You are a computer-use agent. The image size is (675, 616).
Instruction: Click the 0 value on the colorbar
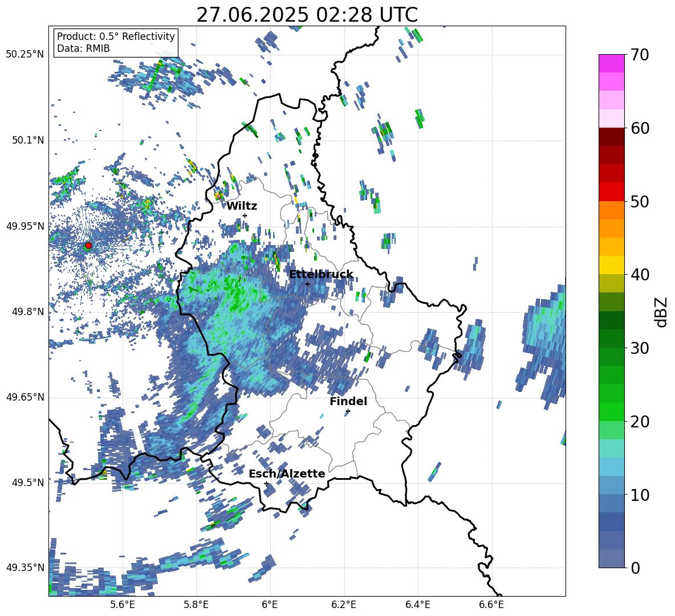point(635,568)
